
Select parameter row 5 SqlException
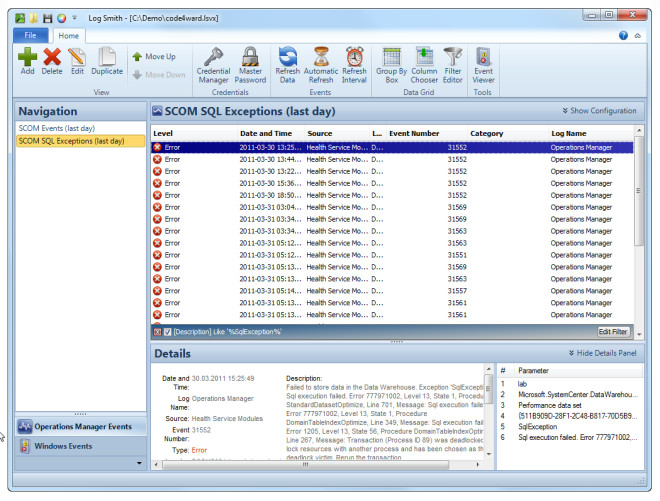(x=570, y=427)
